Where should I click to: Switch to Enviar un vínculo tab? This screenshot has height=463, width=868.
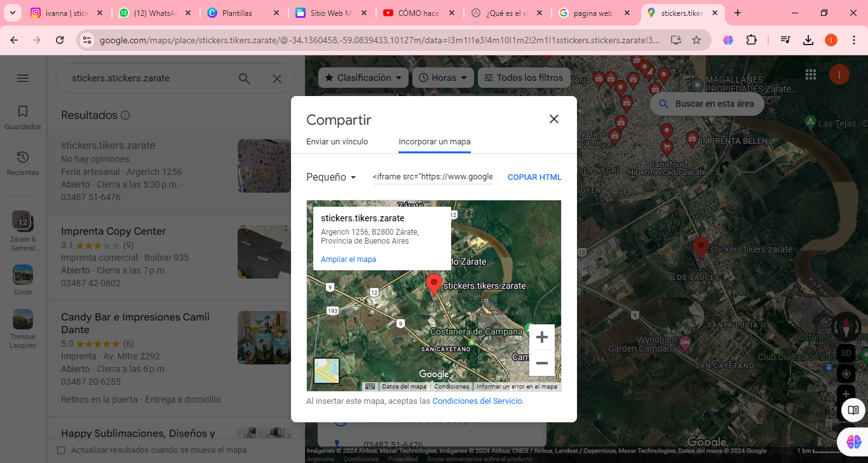(337, 142)
